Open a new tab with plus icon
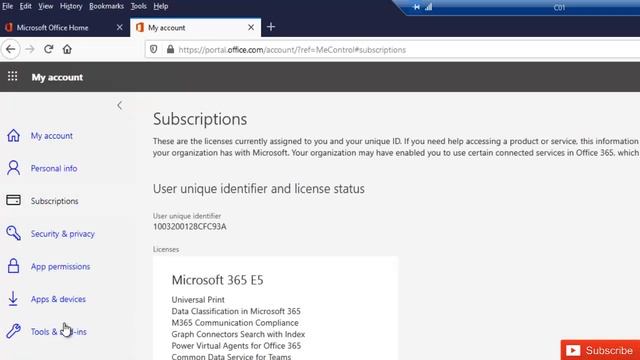Screen dimensions: 640x360 [x=271, y=27]
